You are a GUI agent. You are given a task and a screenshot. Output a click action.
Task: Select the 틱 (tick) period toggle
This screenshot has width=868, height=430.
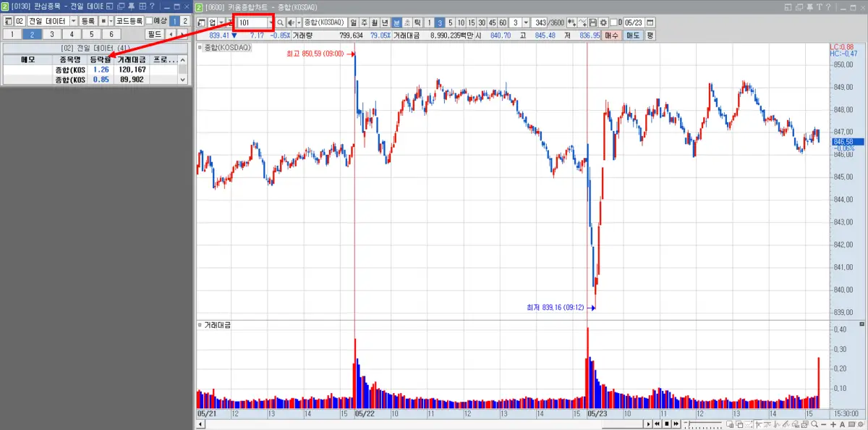(417, 22)
